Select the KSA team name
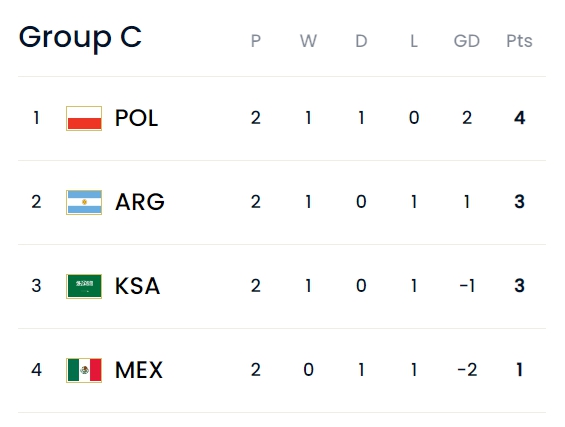Screen dimensions: 565x427 pos(137,286)
